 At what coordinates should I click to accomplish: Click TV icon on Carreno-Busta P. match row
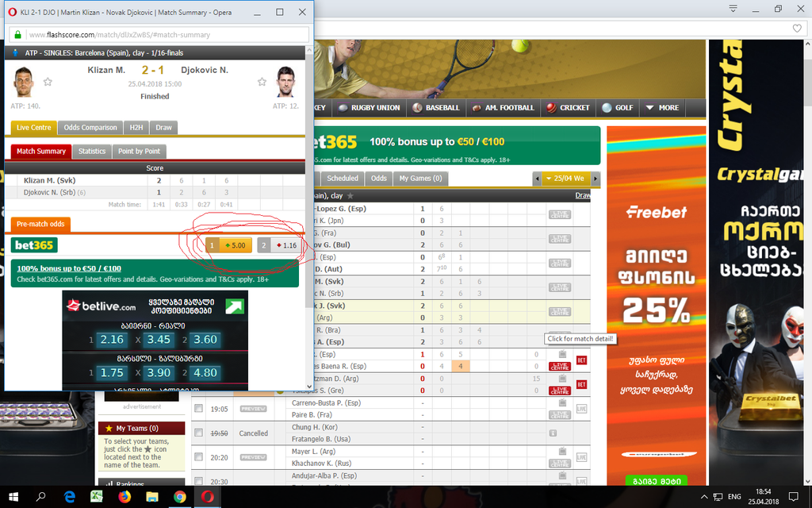pos(562,402)
